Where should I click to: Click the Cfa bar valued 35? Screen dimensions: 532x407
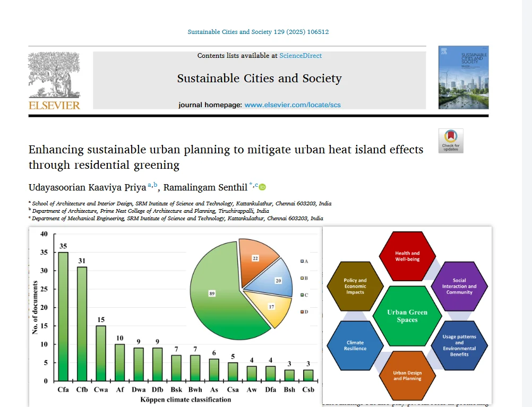tap(63, 316)
